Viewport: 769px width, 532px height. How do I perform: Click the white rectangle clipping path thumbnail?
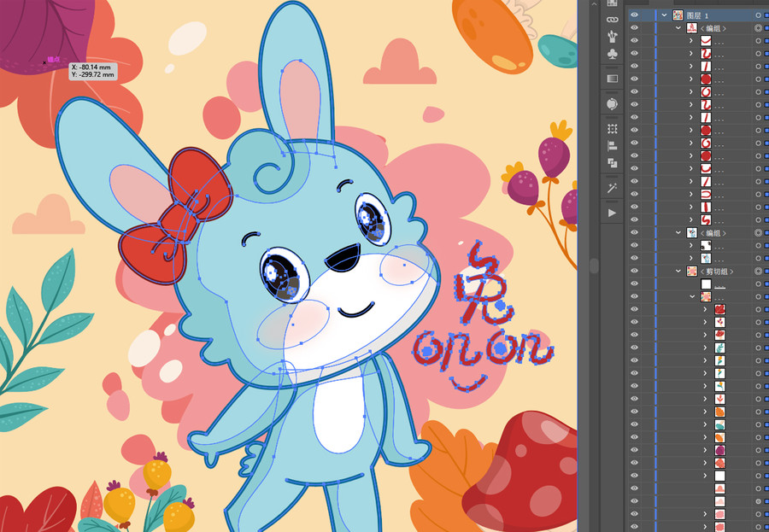(x=706, y=284)
